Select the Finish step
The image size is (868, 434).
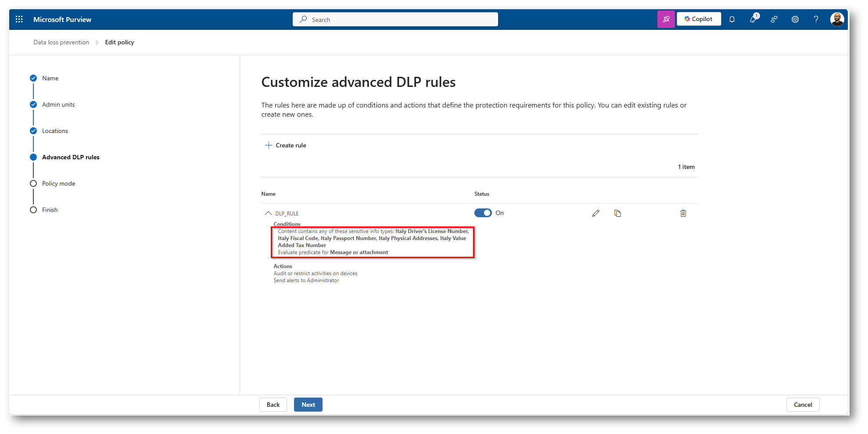coord(50,210)
